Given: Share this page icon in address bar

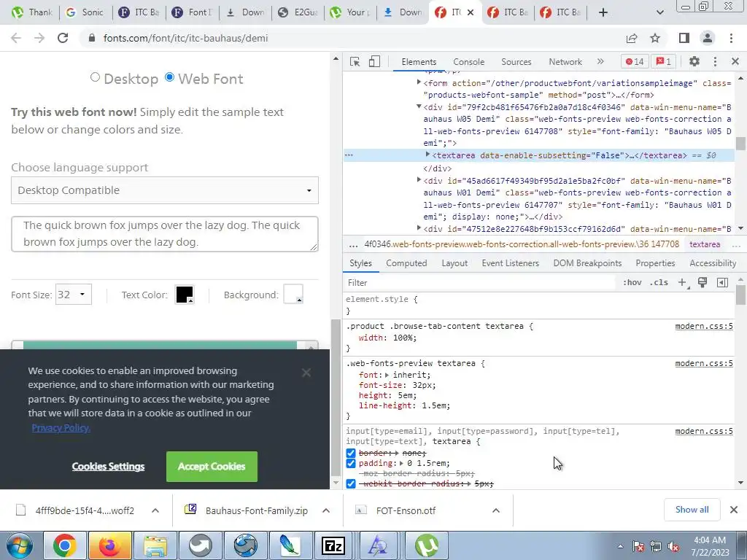Looking at the screenshot, I should click(632, 38).
